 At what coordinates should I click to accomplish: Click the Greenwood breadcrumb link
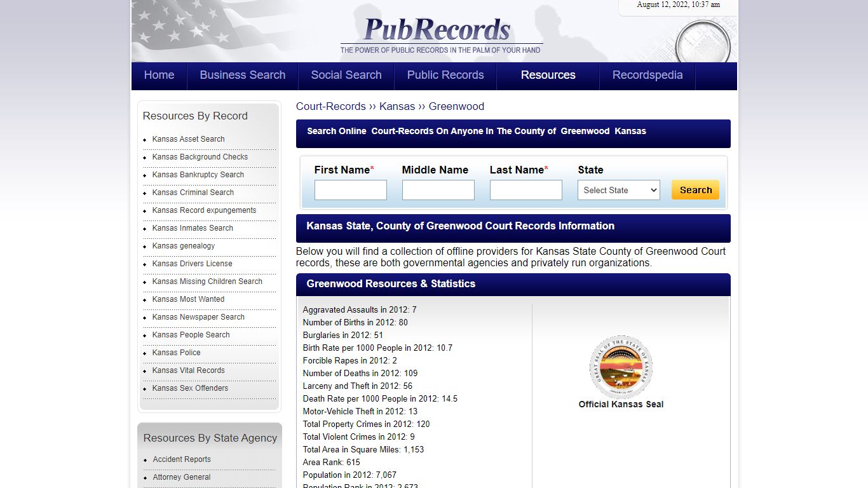(456, 106)
